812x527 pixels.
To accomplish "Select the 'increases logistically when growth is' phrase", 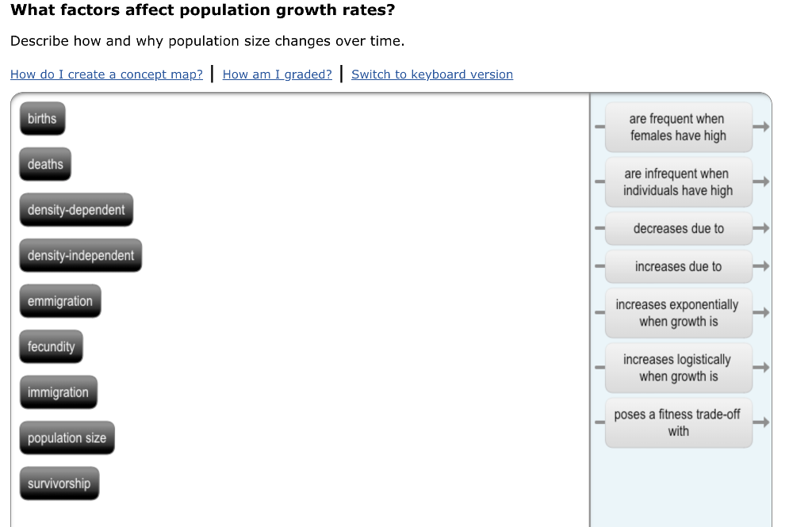I will pyautogui.click(x=678, y=367).
